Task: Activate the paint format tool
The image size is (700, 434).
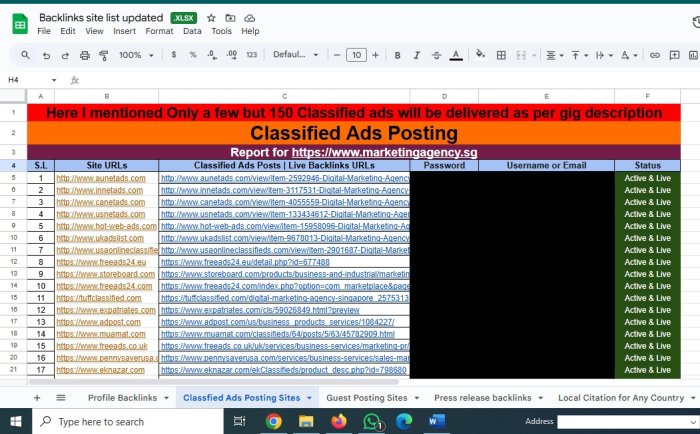Action: 104,55
